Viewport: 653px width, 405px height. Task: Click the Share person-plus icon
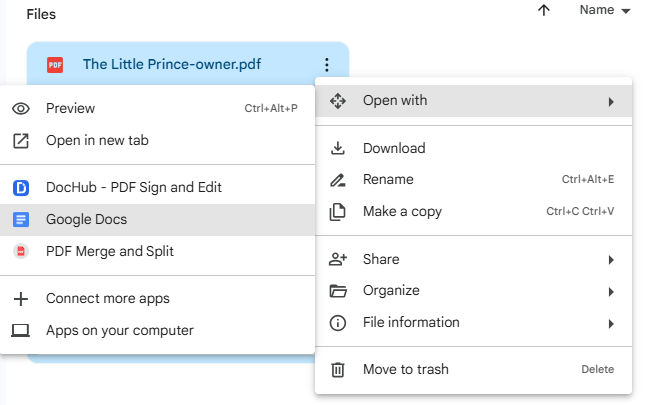pyautogui.click(x=338, y=259)
